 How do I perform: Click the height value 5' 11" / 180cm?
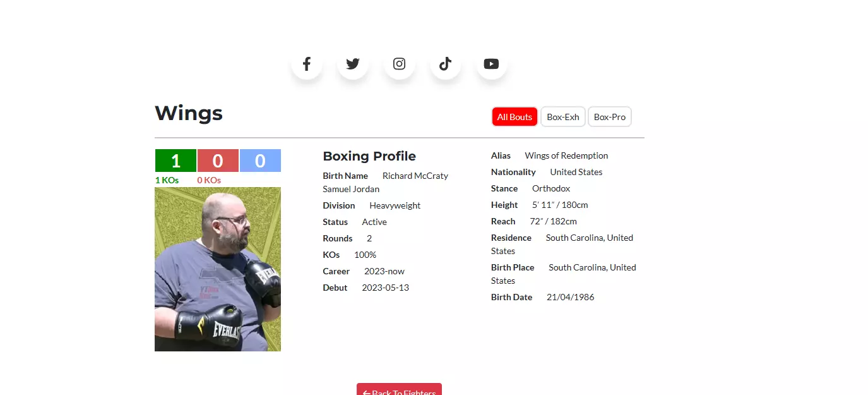560,205
